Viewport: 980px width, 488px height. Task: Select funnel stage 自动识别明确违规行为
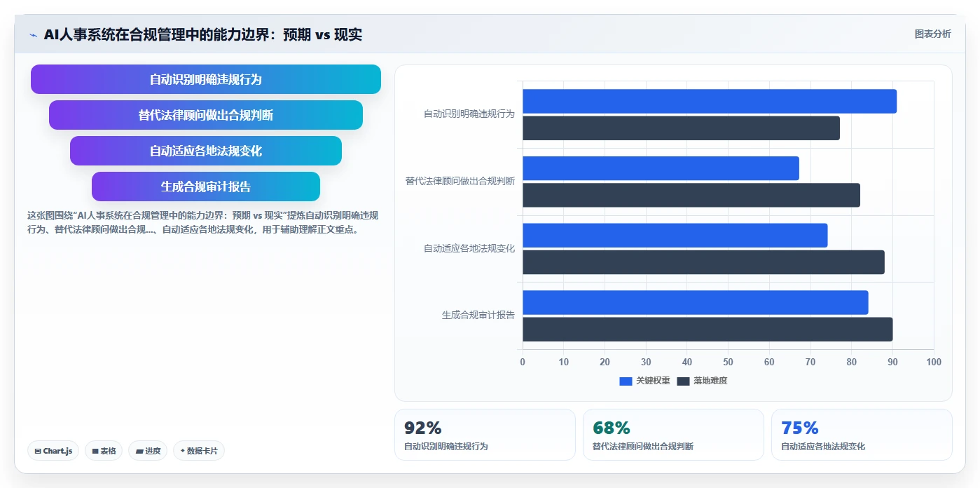click(x=206, y=79)
